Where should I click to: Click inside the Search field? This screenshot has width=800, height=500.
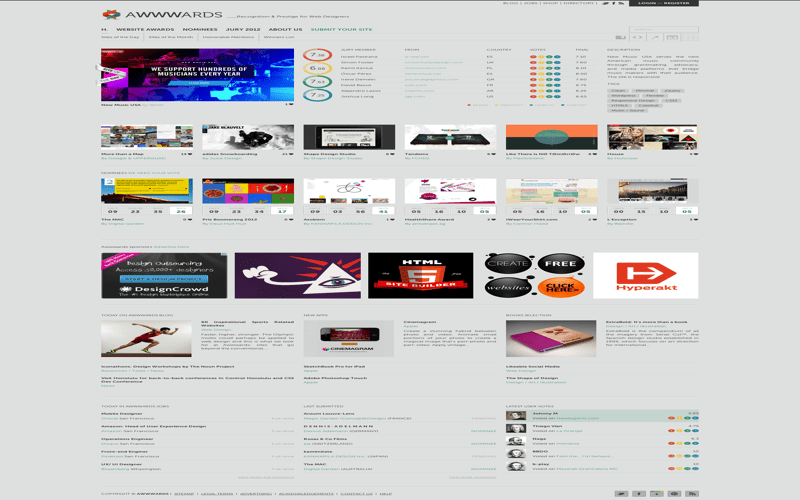pos(664,30)
